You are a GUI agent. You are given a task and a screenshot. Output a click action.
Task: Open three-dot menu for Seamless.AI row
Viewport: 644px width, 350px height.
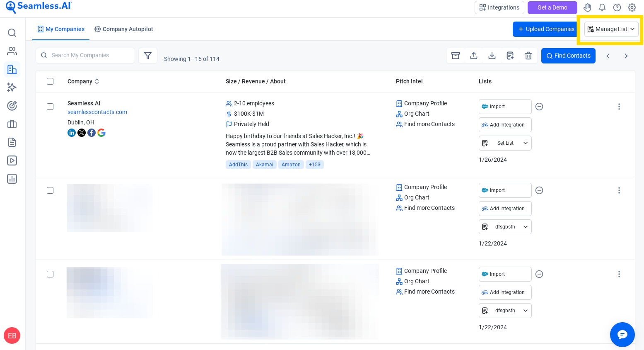(x=619, y=107)
